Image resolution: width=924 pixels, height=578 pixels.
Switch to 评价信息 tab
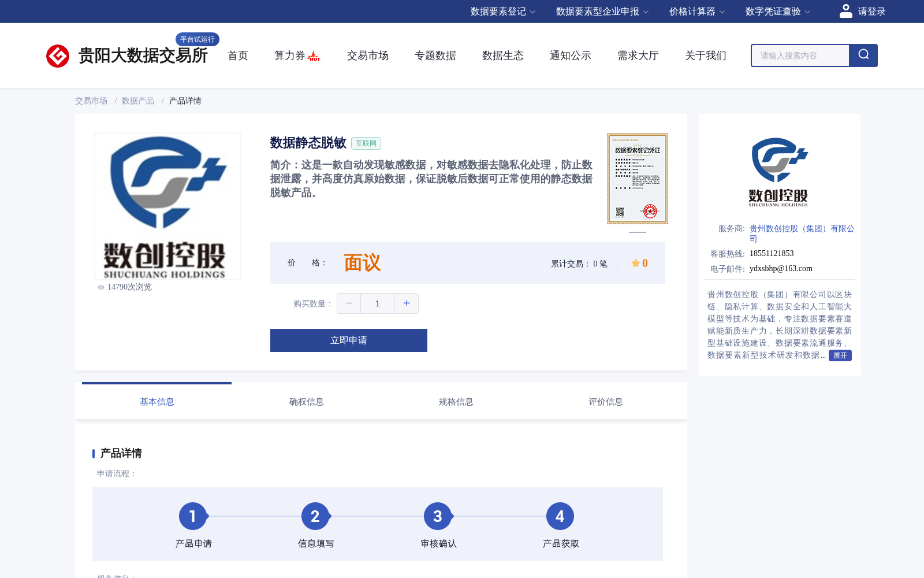pyautogui.click(x=605, y=402)
